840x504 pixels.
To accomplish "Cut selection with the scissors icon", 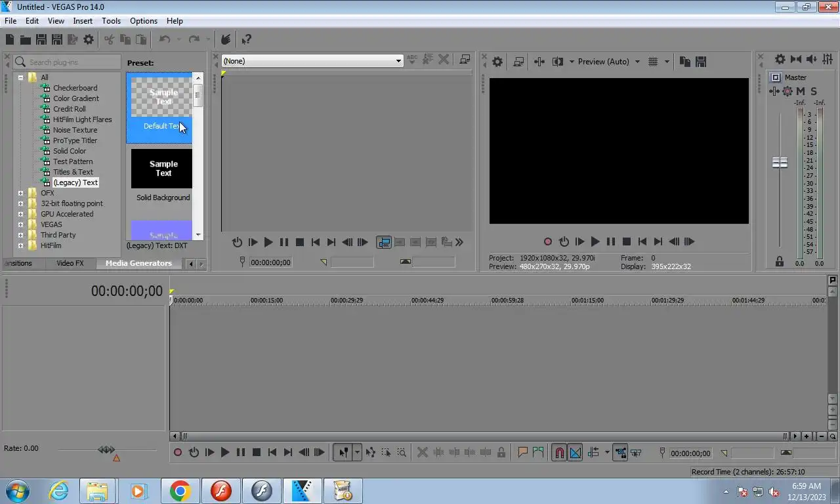I will click(x=109, y=40).
